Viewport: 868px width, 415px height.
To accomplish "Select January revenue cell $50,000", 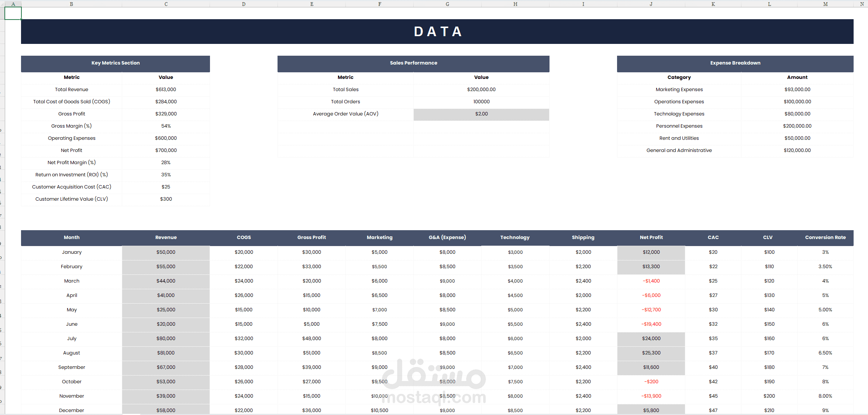I will point(166,252).
